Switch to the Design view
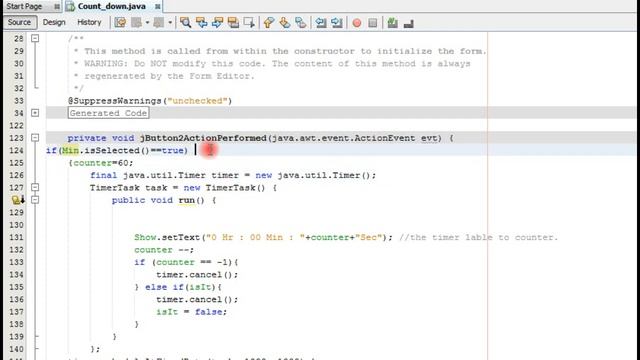640x360 pixels. 54,22
